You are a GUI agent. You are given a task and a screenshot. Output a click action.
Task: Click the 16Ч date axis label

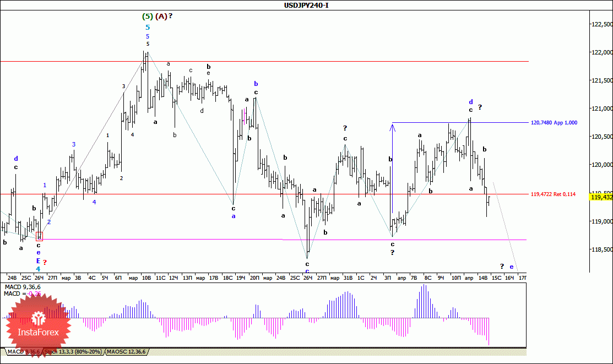pyautogui.click(x=509, y=278)
